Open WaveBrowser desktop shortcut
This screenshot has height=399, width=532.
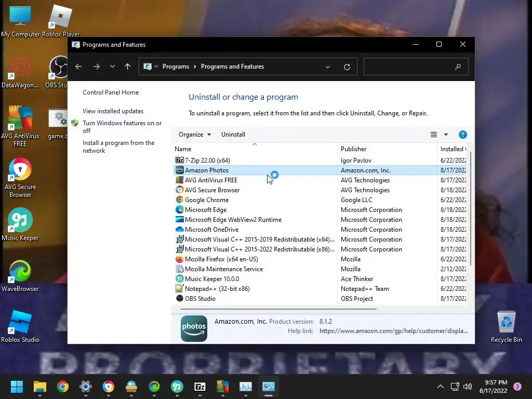[x=20, y=275]
